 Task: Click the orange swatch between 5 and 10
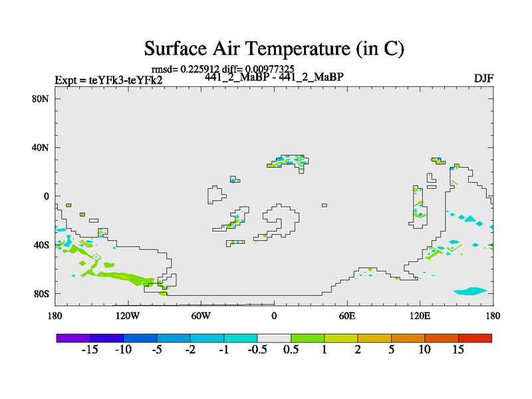click(408, 338)
